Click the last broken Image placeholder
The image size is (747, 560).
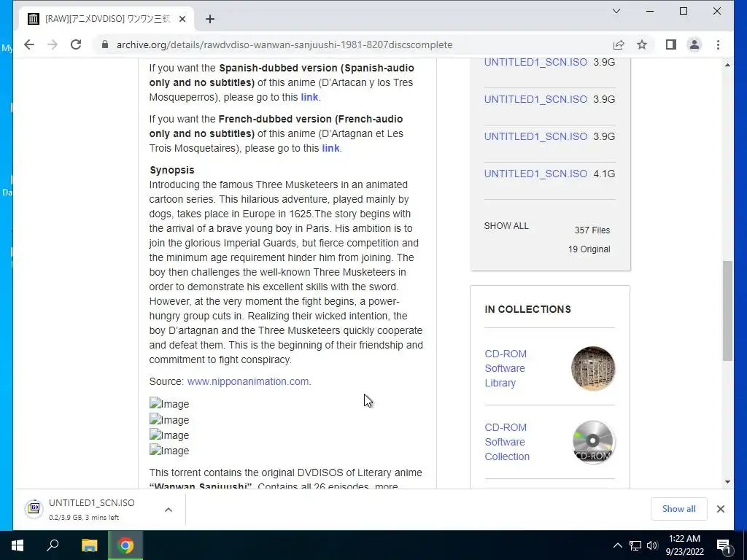click(x=169, y=451)
